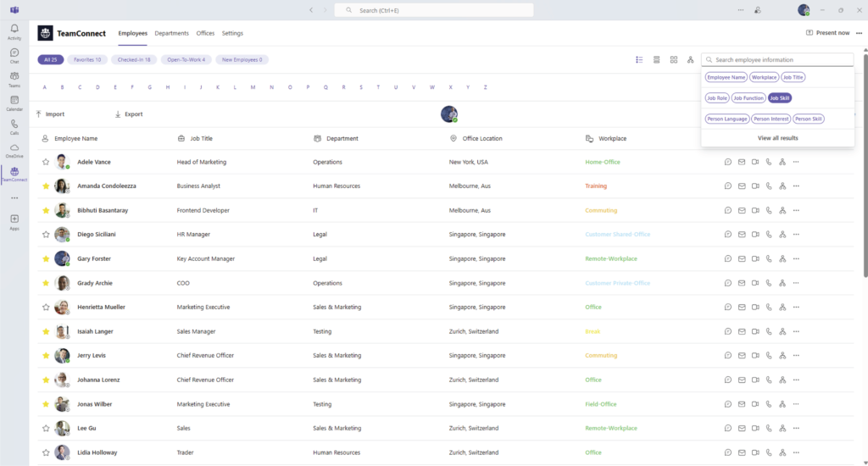Unfavorite Bibhuti Basantaray star

[x=46, y=210]
